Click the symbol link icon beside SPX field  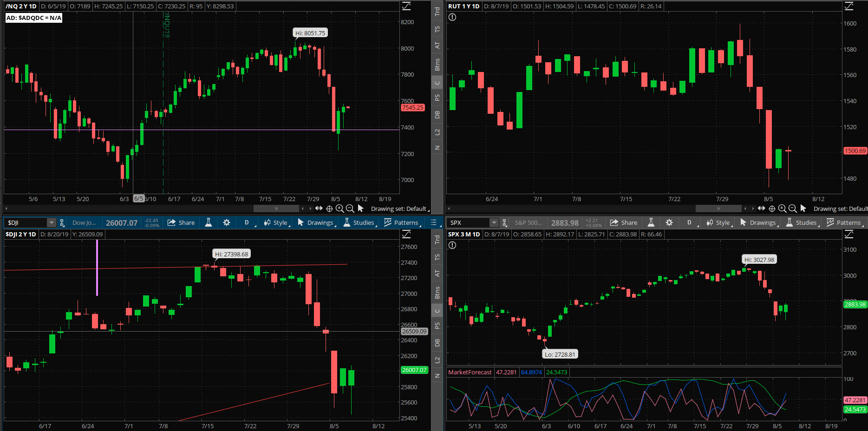[x=504, y=223]
